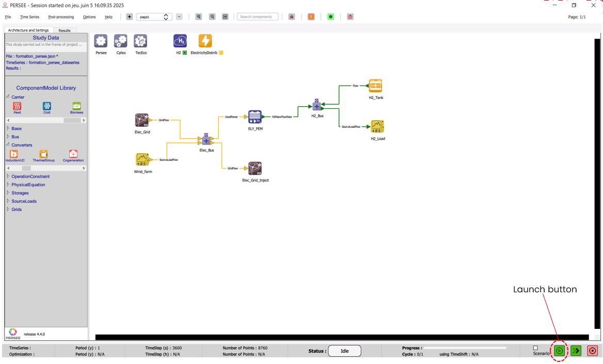Click the Wind_farm source icon

point(142,159)
